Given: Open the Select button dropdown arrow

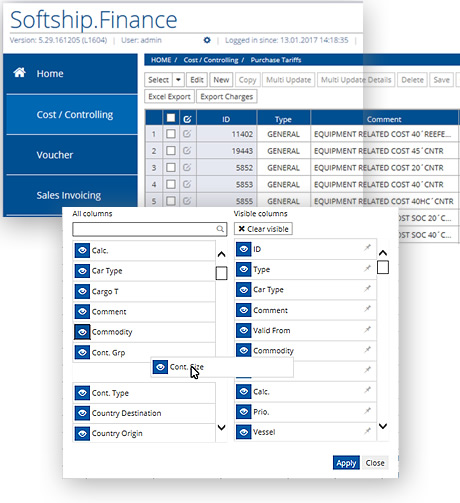Looking at the screenshot, I should pos(178,80).
